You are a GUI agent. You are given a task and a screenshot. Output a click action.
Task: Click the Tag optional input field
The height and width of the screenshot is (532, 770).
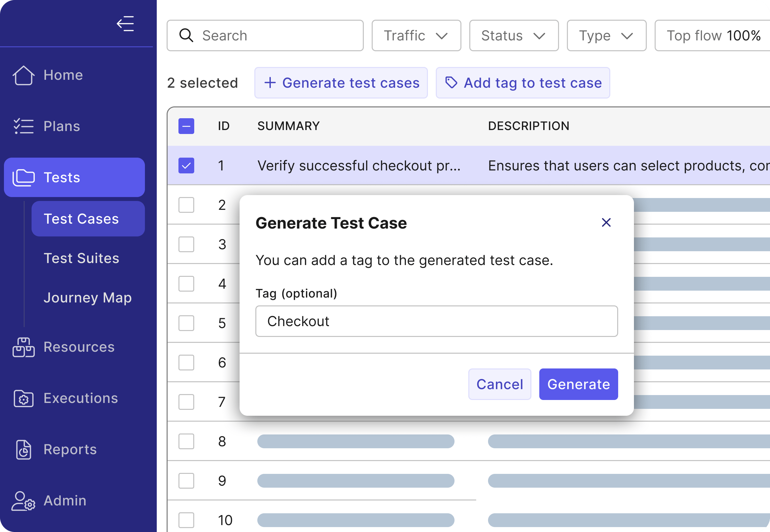click(x=436, y=321)
